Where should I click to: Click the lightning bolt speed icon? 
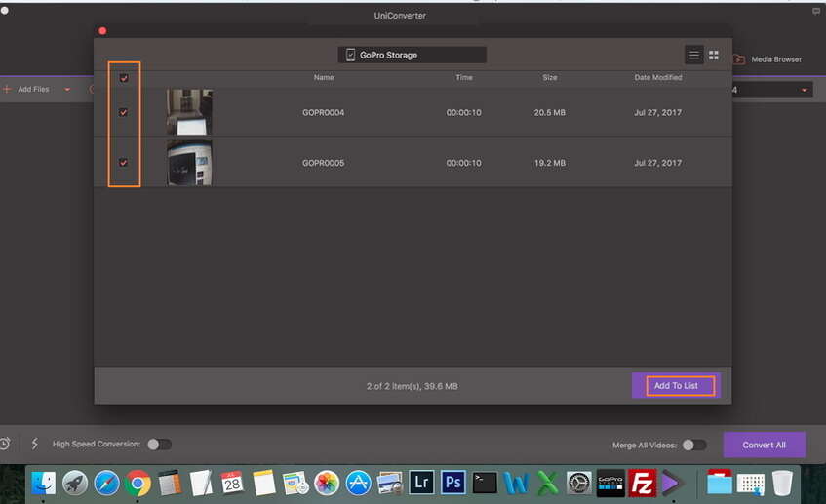(x=35, y=444)
